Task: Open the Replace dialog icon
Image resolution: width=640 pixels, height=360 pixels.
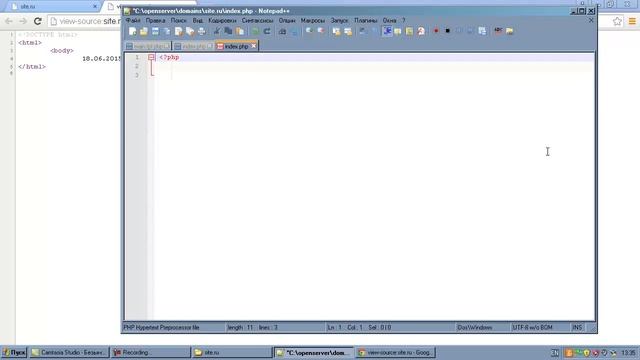Action: click(x=294, y=31)
